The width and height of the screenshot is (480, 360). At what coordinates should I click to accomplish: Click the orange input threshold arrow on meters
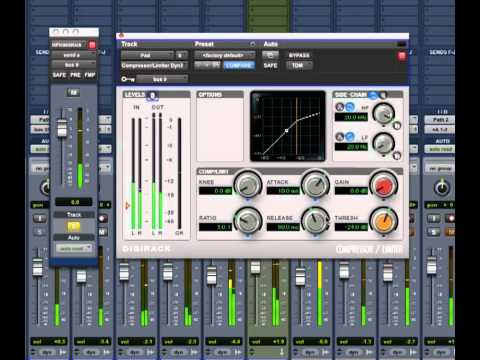coord(127,206)
